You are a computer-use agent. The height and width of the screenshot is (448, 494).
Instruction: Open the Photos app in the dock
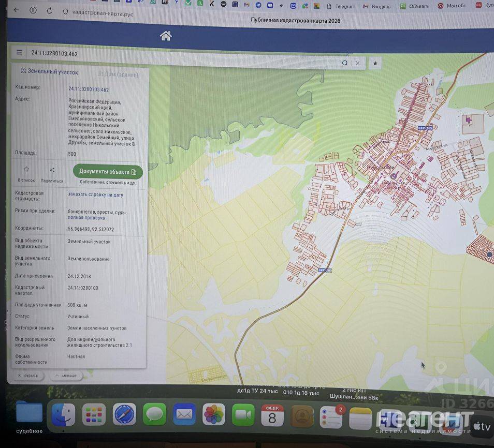tap(213, 415)
